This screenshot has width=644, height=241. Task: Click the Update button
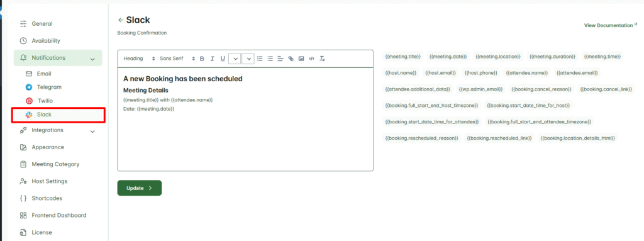tap(139, 188)
